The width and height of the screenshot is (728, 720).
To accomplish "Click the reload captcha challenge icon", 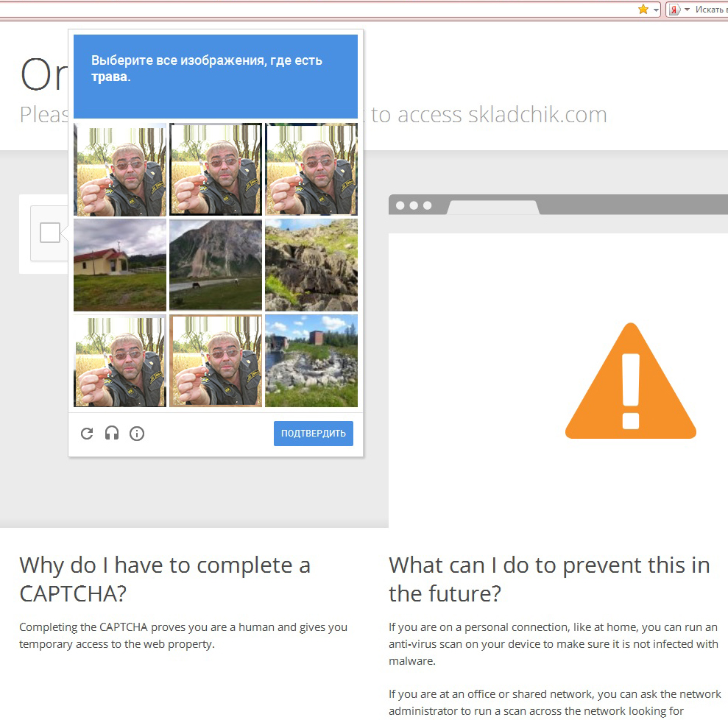I will click(87, 434).
